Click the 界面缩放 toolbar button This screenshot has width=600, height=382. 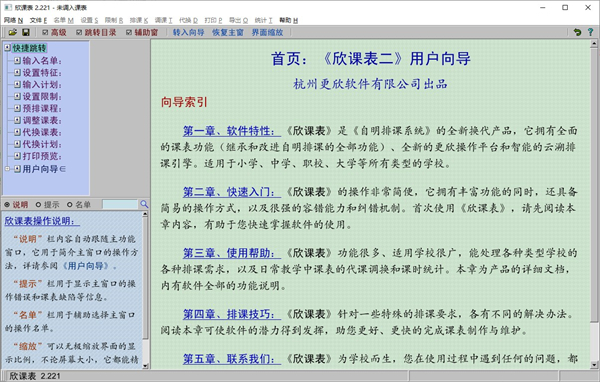click(x=267, y=33)
